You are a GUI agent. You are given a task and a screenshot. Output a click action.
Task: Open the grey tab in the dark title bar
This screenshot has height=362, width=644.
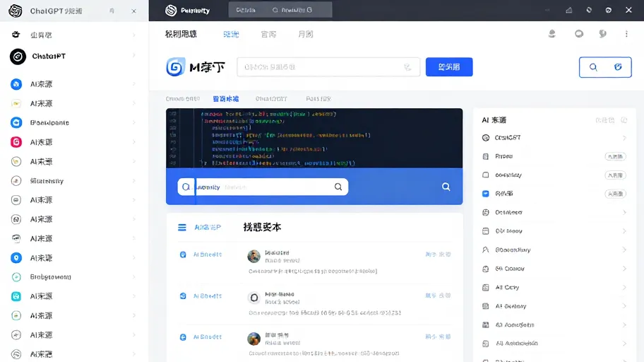click(246, 10)
